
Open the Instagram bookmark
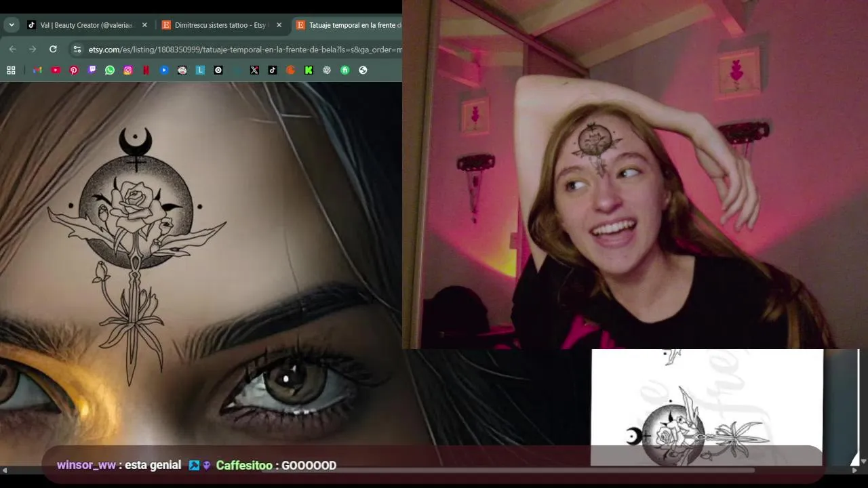click(x=127, y=70)
